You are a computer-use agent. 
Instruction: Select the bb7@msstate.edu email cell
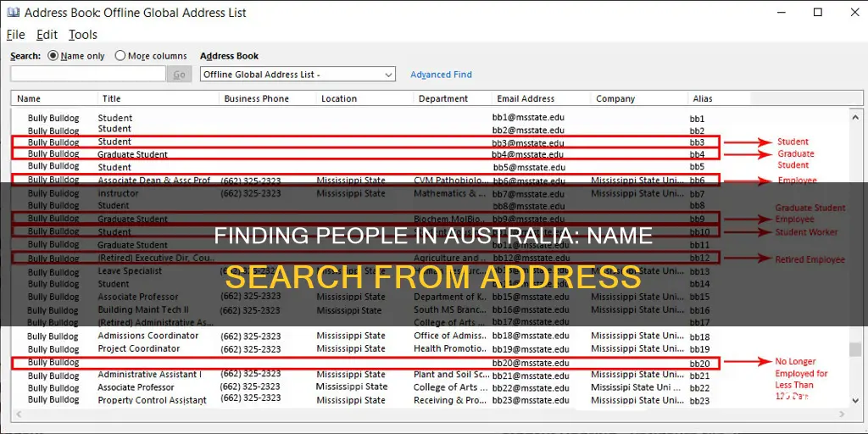528,194
